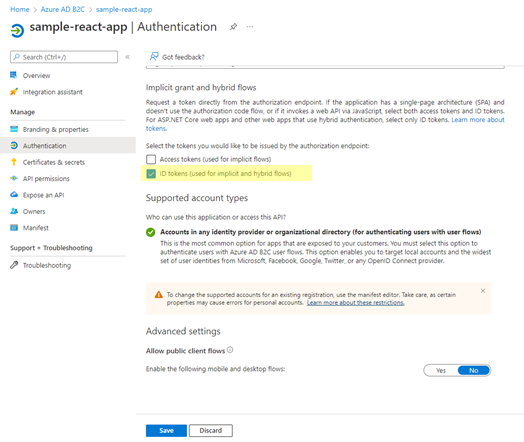This screenshot has height=442, width=524.
Task: Select Accounts in any identity provider option
Action: (x=151, y=232)
